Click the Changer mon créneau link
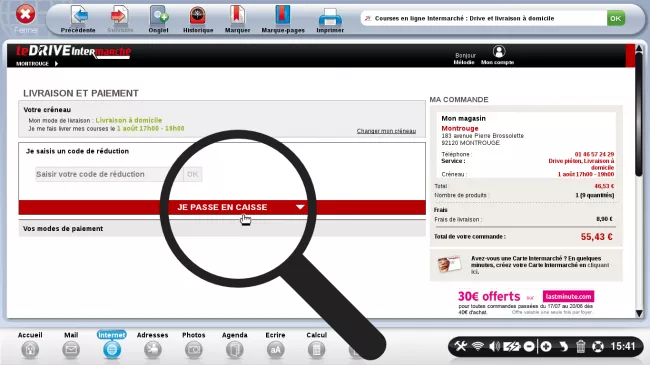Image resolution: width=650 pixels, height=365 pixels. point(386,131)
